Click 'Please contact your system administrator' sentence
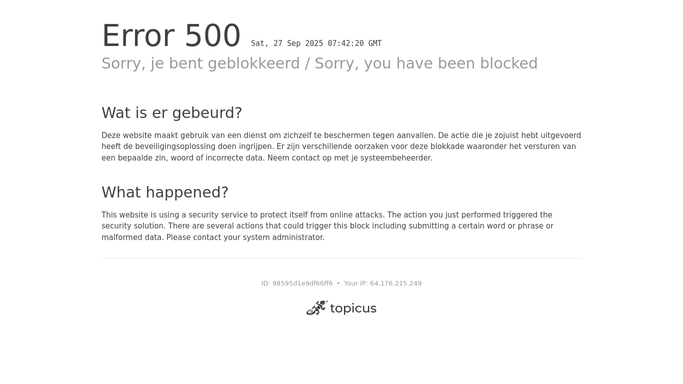Screen dimensions: 683x384 click(245, 237)
